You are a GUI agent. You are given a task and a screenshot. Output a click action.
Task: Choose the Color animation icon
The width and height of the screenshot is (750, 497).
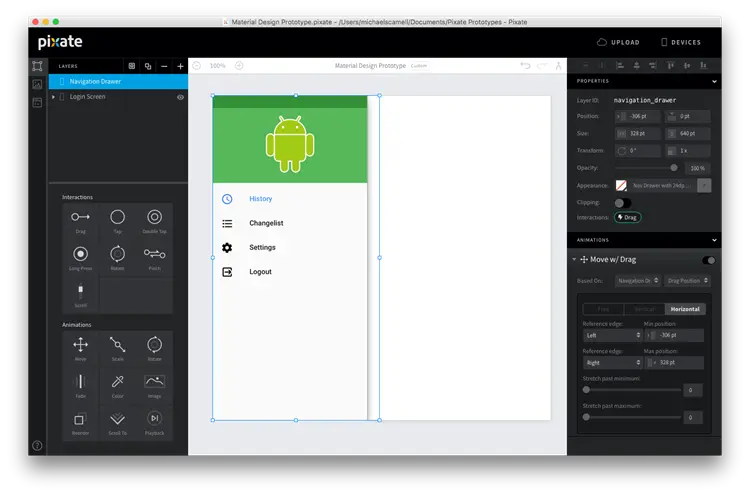point(117,381)
